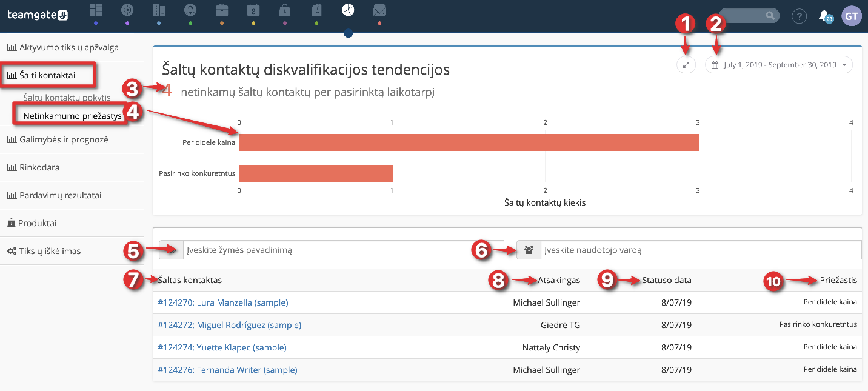Screen dimensions: 868x391
Task: Open lead #124276: Fernanda Writer (sample)
Action: (x=227, y=370)
